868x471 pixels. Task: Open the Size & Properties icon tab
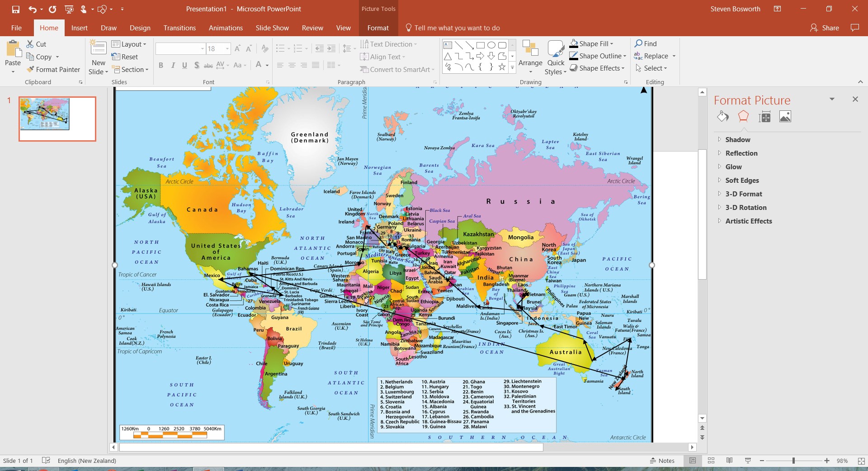[x=764, y=117]
